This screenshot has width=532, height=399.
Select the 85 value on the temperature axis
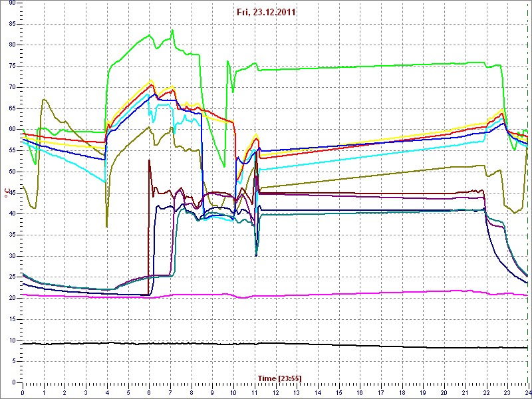(x=12, y=24)
